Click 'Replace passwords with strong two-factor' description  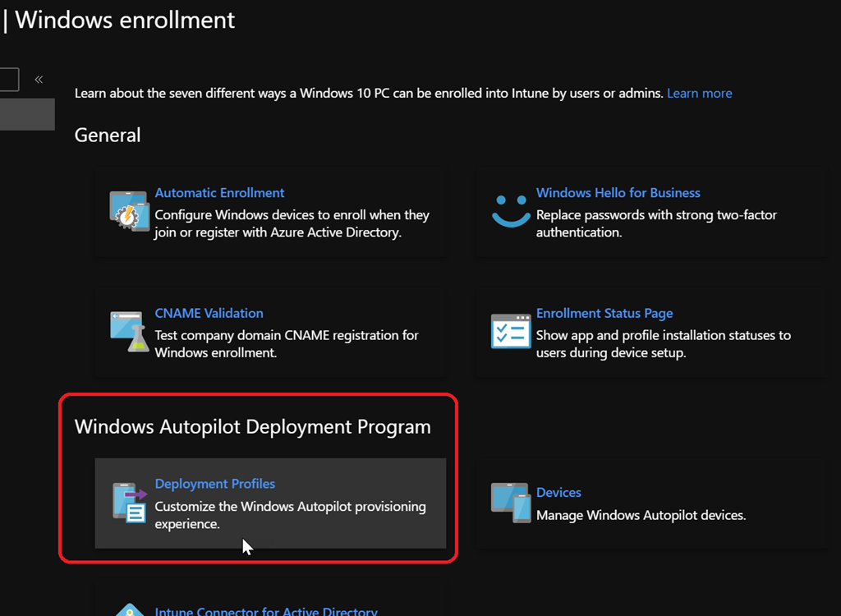(656, 223)
